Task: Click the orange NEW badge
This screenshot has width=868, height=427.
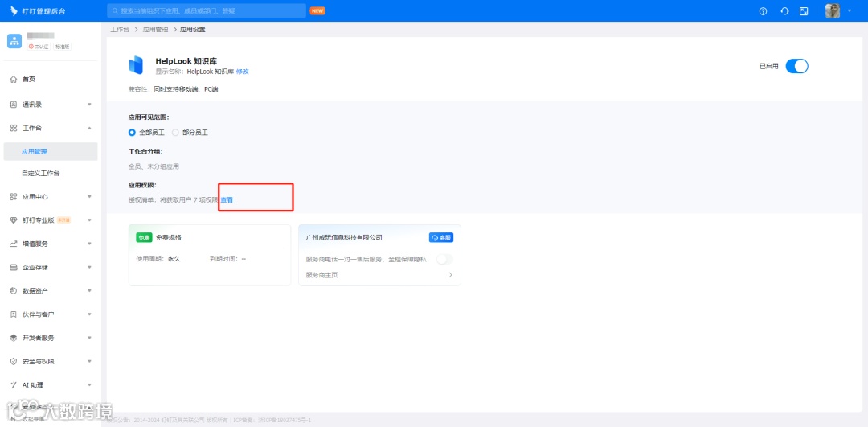Action: click(317, 10)
